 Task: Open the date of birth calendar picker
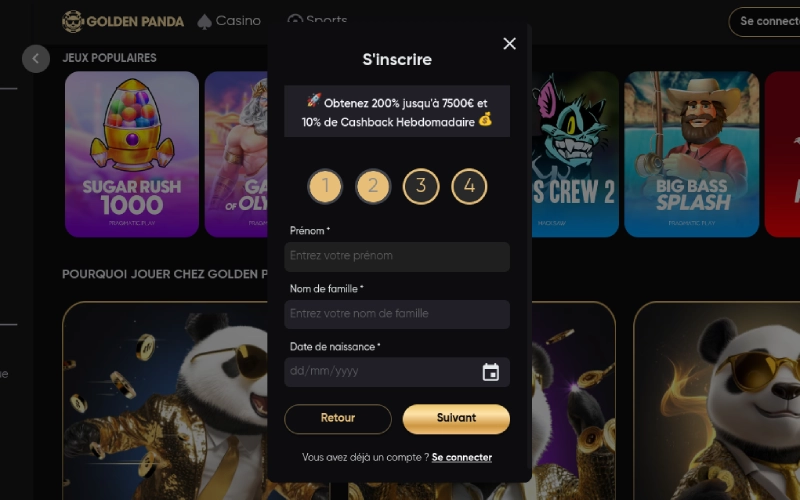click(491, 372)
